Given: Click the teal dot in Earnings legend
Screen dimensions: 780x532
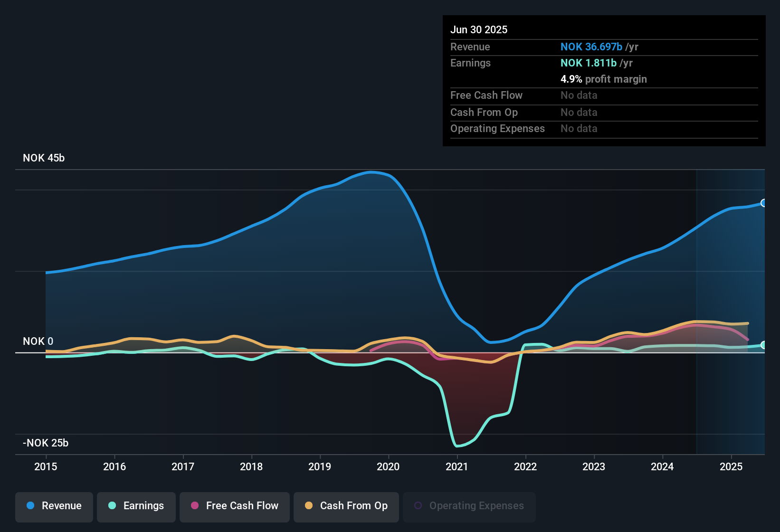Looking at the screenshot, I should [x=112, y=505].
